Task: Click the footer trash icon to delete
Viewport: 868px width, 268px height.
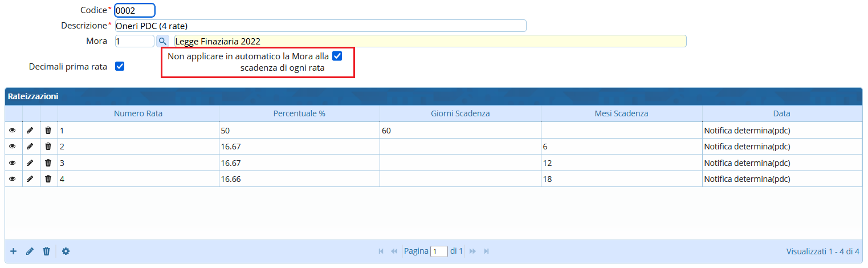Action: pos(47,251)
